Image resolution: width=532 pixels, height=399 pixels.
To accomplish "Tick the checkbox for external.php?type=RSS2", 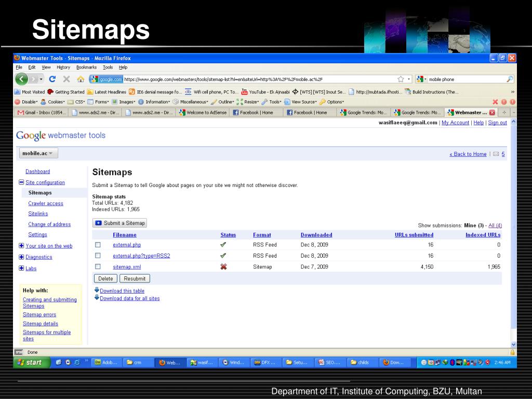I will click(x=98, y=256).
